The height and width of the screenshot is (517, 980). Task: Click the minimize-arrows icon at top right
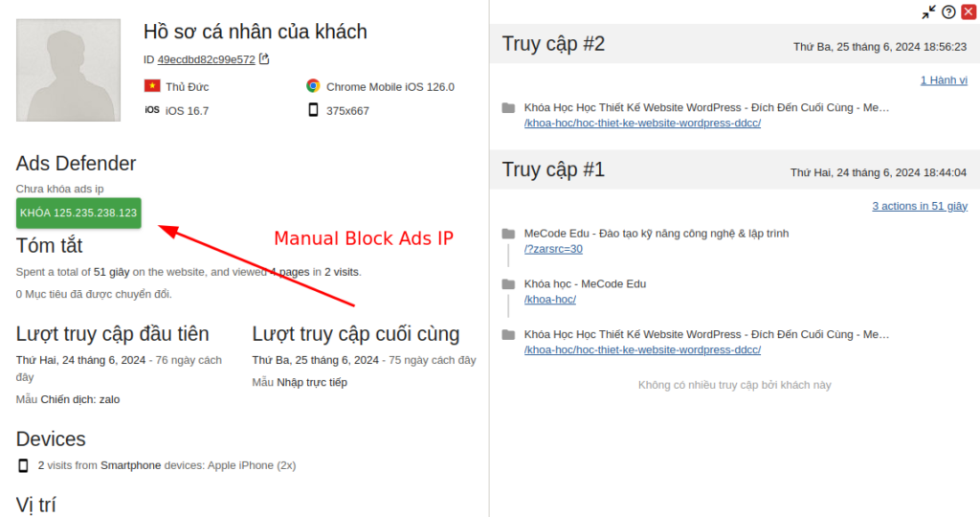tap(929, 12)
